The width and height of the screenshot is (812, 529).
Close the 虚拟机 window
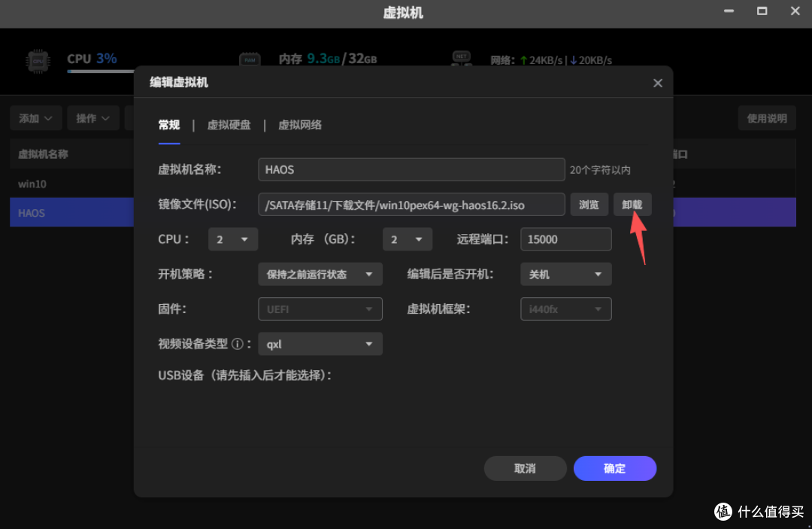(x=795, y=11)
